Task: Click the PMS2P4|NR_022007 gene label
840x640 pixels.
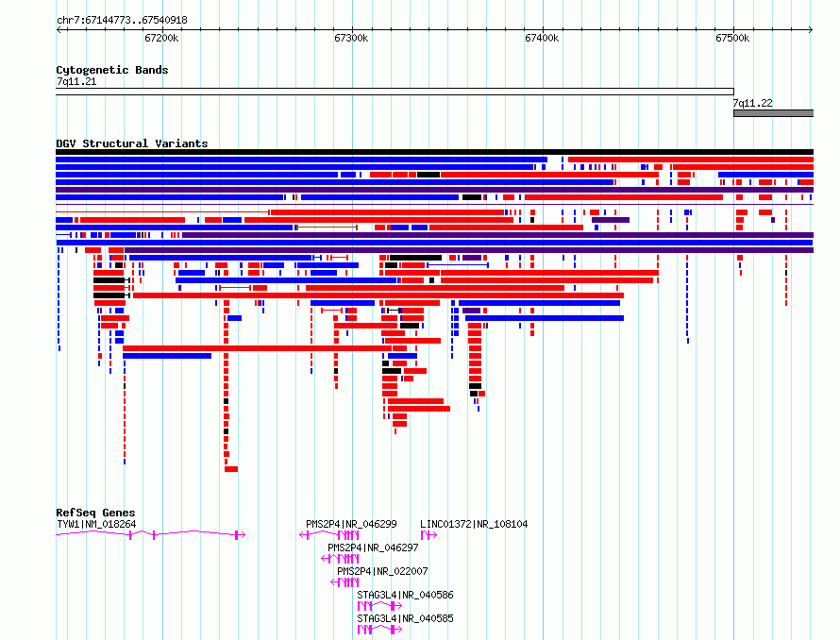Action: point(382,571)
